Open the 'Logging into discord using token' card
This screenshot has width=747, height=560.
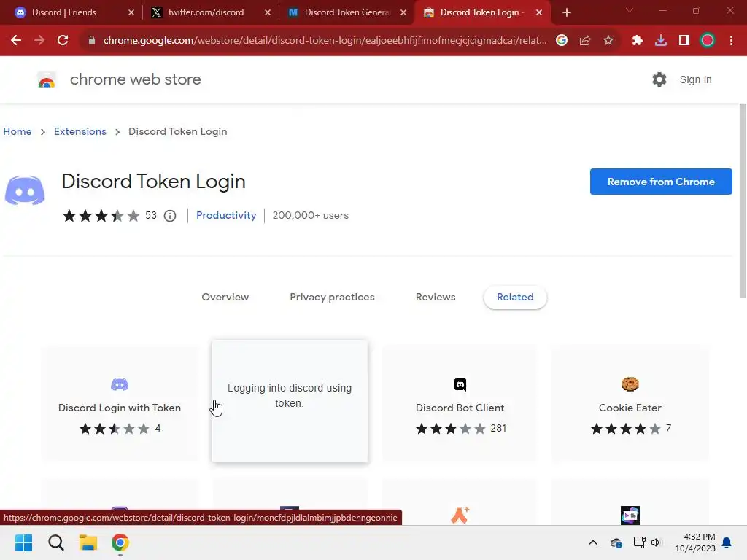click(x=290, y=400)
